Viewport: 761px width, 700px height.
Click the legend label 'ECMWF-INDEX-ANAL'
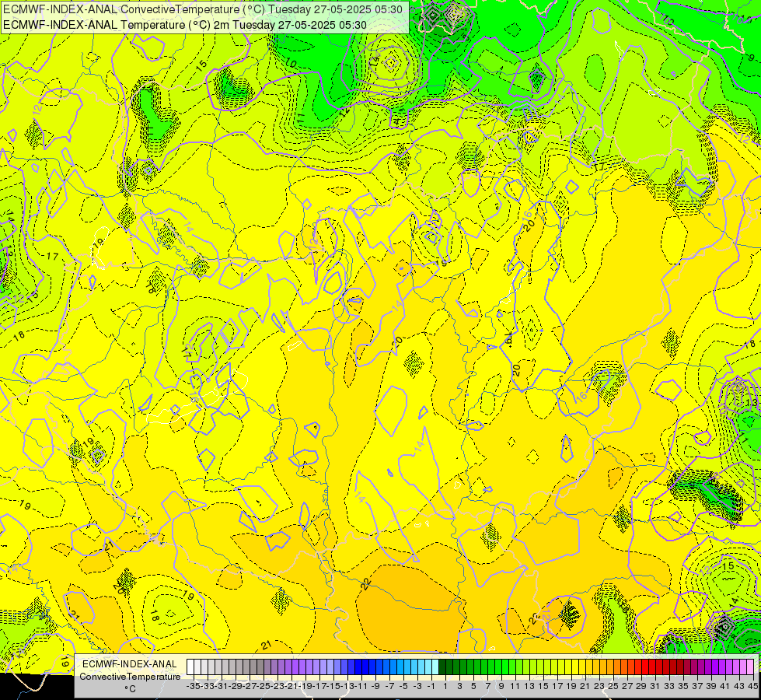(130, 664)
